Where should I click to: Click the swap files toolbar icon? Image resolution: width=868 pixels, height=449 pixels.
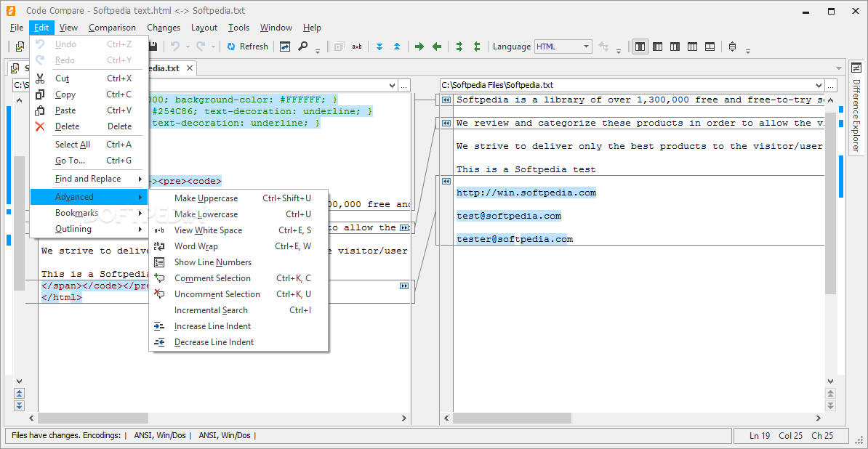coord(284,46)
